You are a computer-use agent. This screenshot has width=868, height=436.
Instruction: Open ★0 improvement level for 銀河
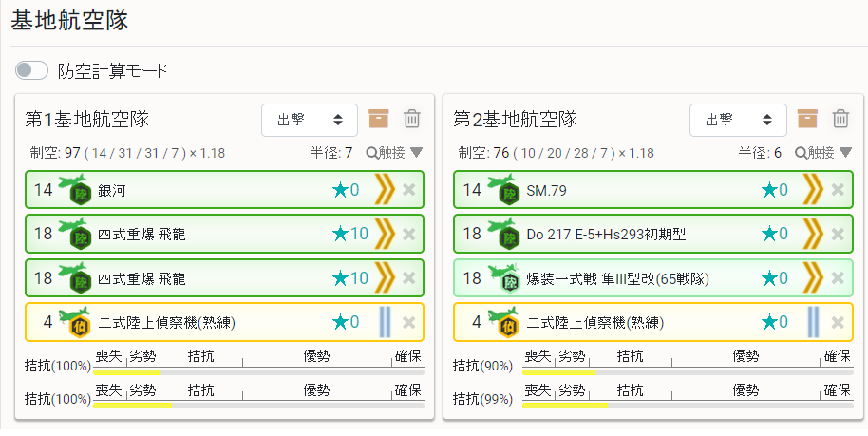coord(346,190)
